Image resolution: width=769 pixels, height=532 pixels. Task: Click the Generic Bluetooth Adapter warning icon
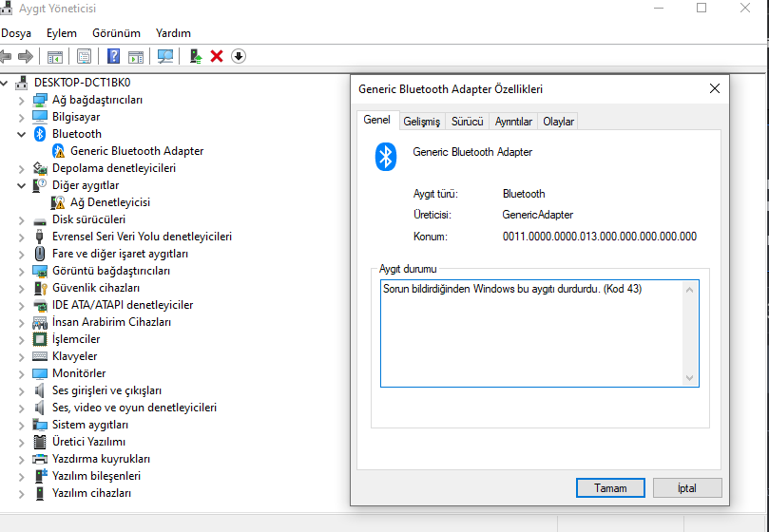[58, 151]
